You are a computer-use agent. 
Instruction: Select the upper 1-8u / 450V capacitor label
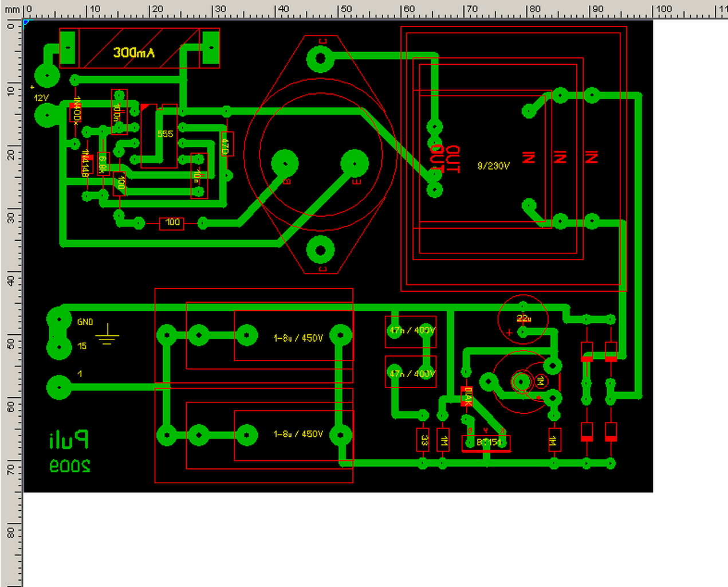click(298, 338)
